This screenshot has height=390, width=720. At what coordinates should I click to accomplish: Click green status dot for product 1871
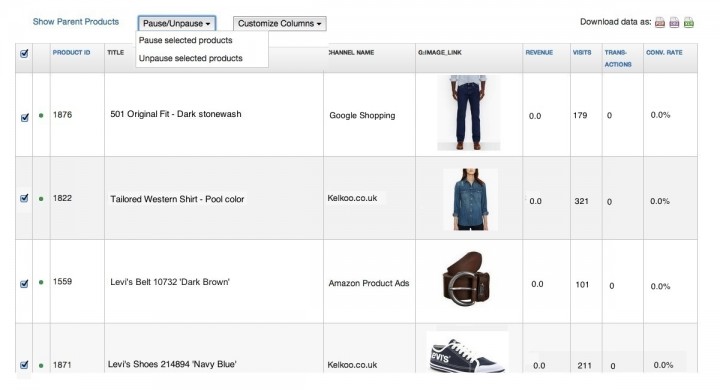pos(41,366)
